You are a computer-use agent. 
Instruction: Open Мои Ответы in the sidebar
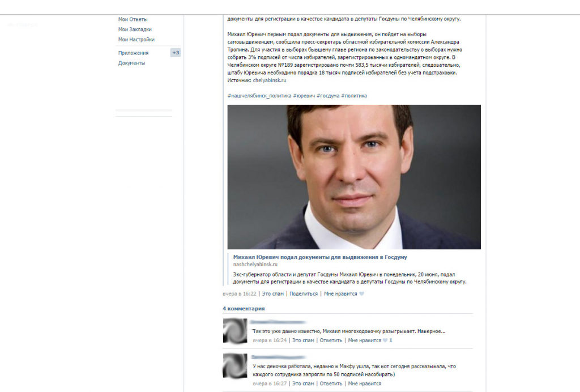(x=133, y=19)
